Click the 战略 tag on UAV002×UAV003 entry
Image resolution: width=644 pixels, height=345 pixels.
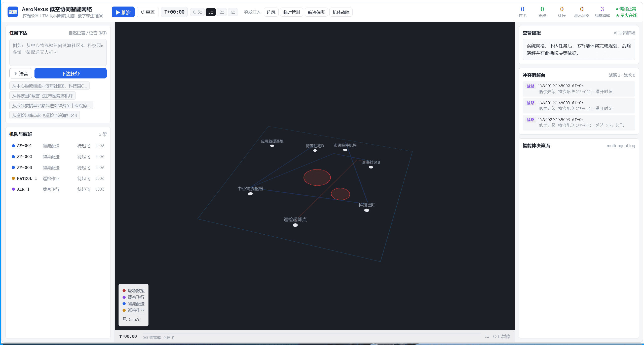(531, 120)
